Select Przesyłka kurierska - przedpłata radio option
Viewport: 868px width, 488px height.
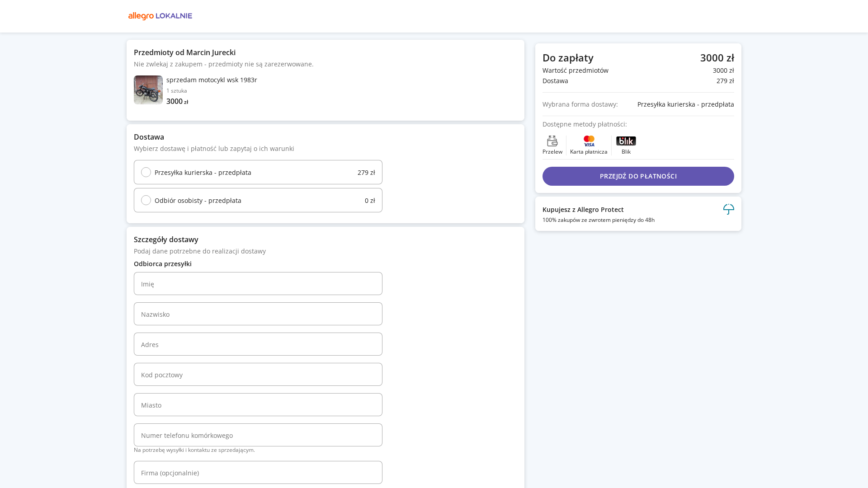[146, 172]
